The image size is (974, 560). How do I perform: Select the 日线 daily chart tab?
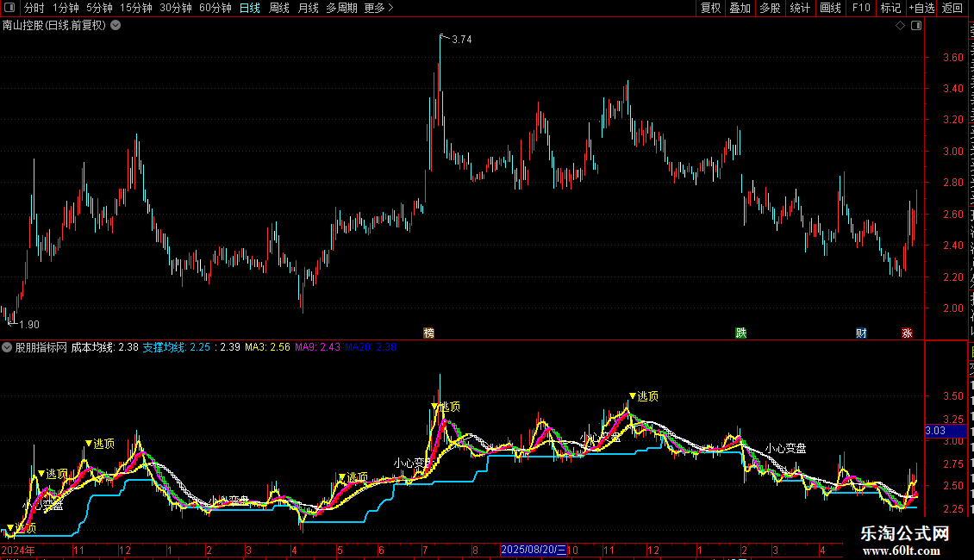click(250, 8)
